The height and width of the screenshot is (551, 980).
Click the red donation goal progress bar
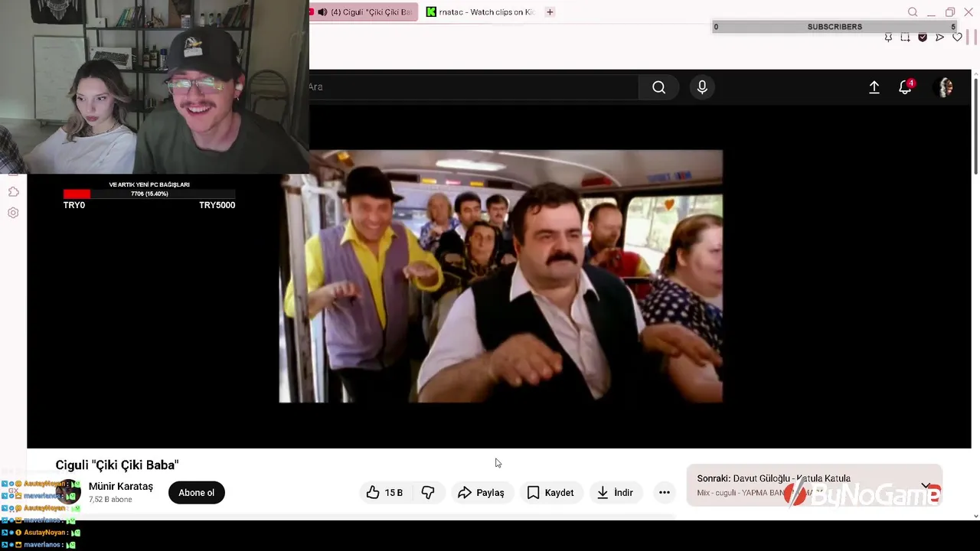149,194
